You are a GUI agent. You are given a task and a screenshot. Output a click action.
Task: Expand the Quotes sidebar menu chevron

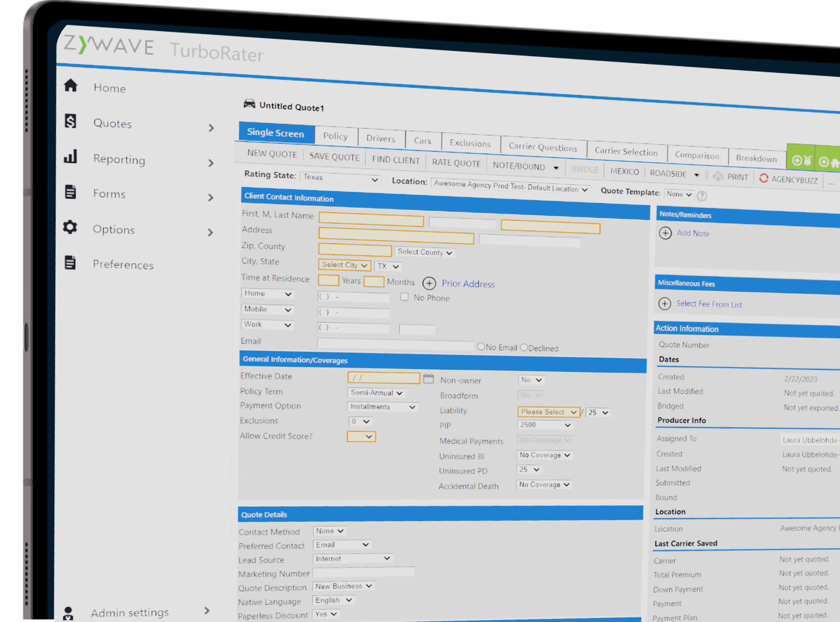tap(211, 128)
